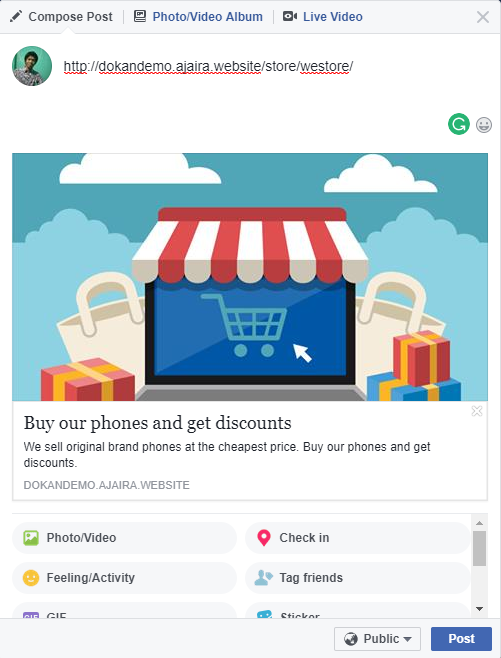Click the Grammarly green icon
Screen dimensions: 501x658
pos(459,124)
